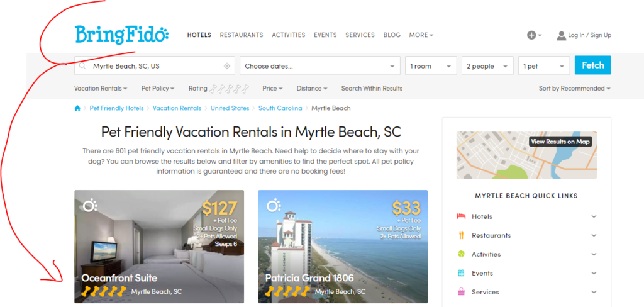Open the Distance filter dropdown
The width and height of the screenshot is (644, 307).
312,88
